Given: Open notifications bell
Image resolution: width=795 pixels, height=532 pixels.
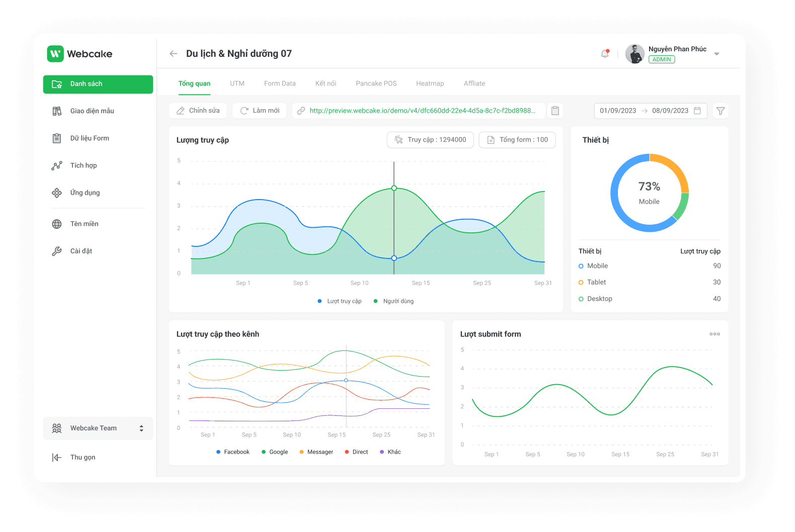Looking at the screenshot, I should pos(605,54).
